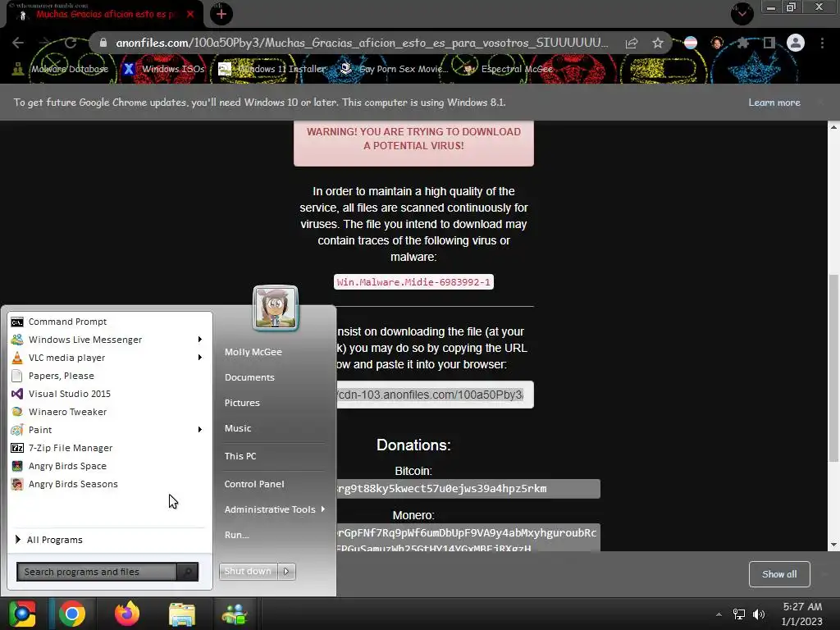Select the cdn-103.anonfiles.com URL field
Viewport: 840px width, 630px height.
tap(435, 395)
